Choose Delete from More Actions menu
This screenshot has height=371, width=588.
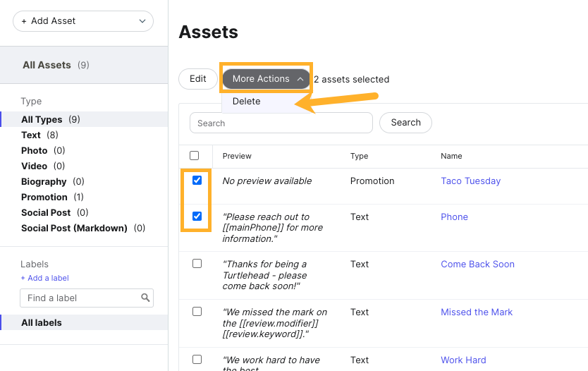[x=247, y=102]
